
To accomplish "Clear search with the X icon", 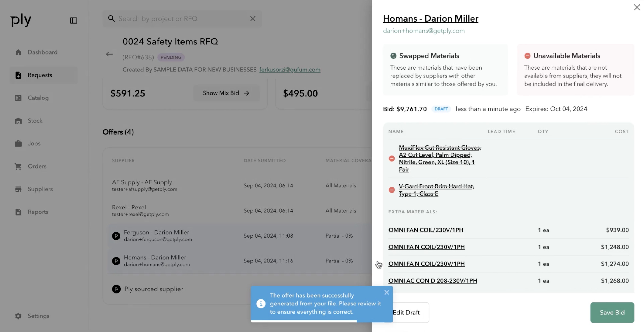I will pyautogui.click(x=253, y=19).
